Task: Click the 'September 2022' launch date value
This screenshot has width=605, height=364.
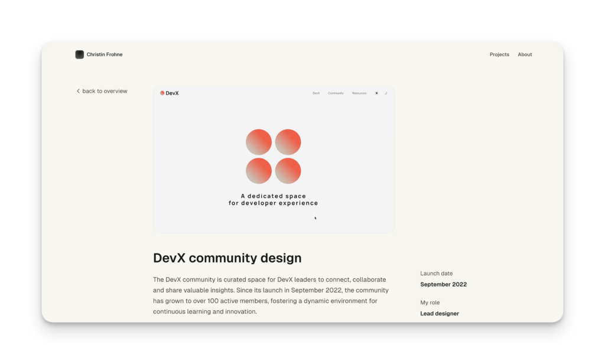Action: click(x=443, y=284)
